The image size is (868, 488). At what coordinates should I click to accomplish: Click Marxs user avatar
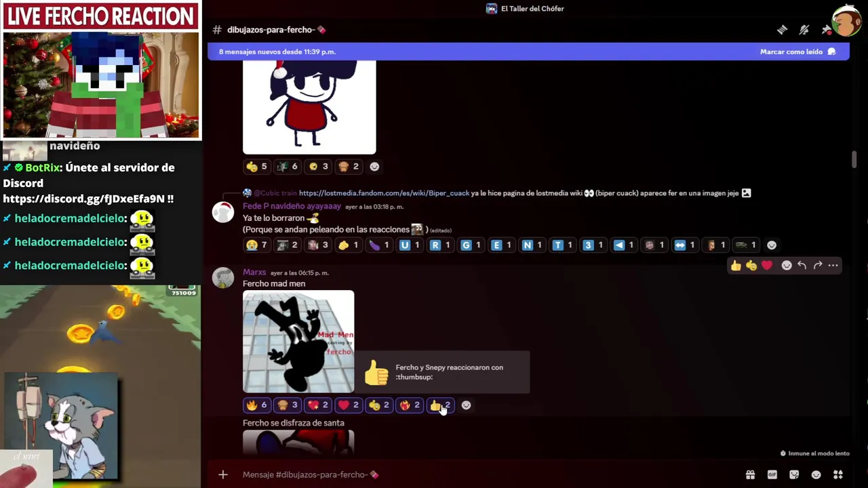coord(223,278)
